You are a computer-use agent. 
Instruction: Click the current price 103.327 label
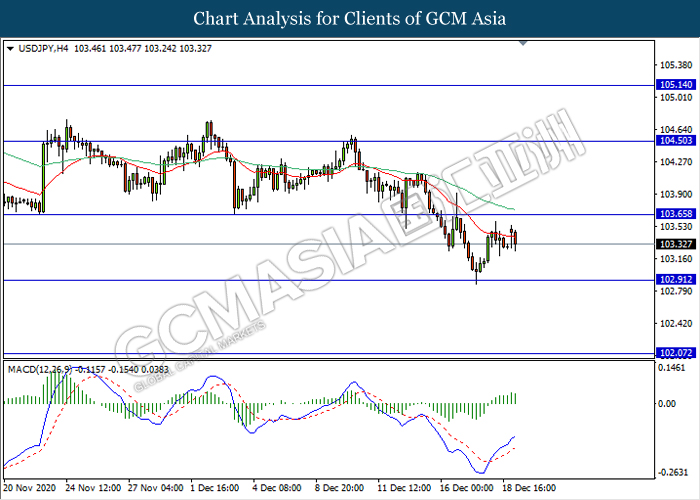click(676, 244)
